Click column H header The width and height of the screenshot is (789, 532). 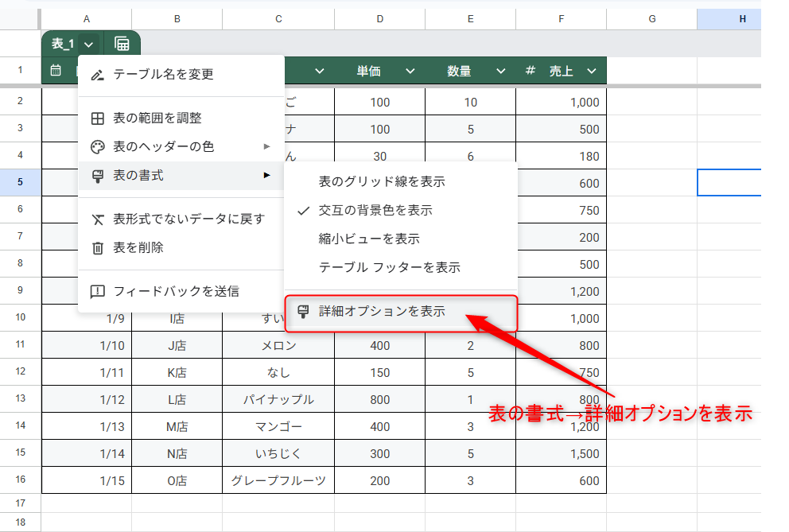tap(742, 19)
